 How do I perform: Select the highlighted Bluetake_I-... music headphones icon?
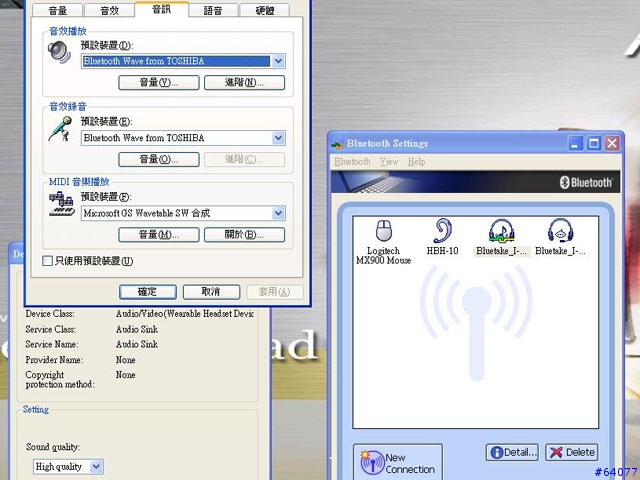coord(502,231)
